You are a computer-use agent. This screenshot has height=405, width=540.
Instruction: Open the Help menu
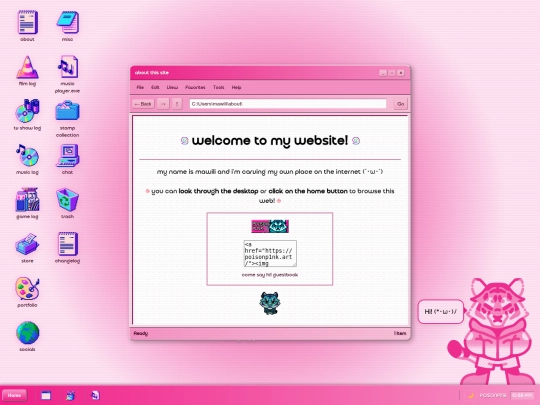(236, 87)
